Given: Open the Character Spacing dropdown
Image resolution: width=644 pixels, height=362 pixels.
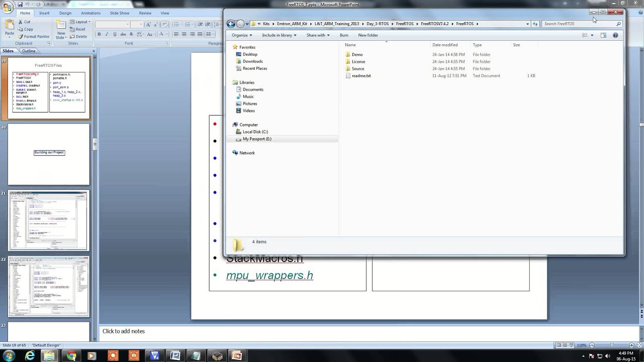Looking at the screenshot, I should tap(140, 34).
